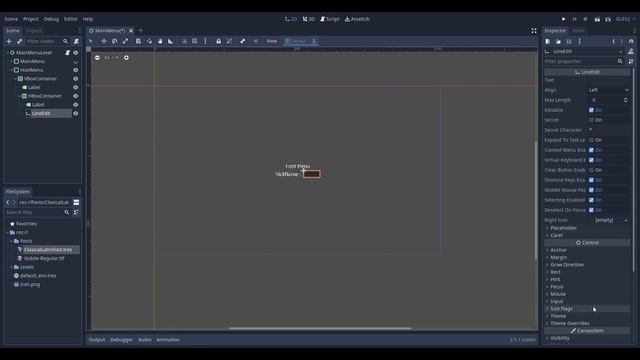Toggle visibility of HostMenu node
Image resolution: width=640 pixels, height=360 pixels.
[x=76, y=70]
